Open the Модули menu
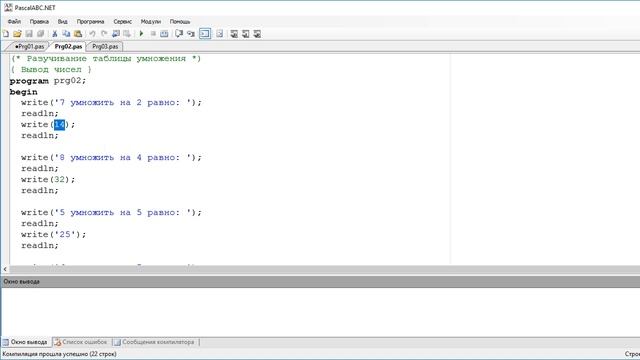 [151, 21]
